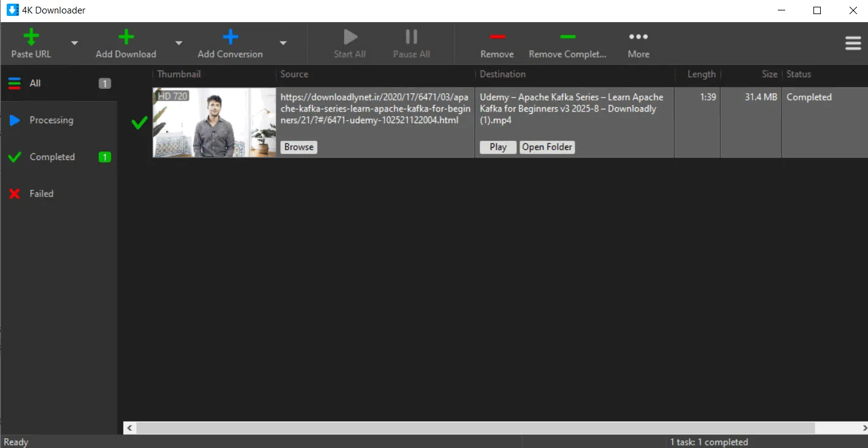Viewport: 868px width, 448px height.
Task: Click the Ready status bar text
Action: [16, 442]
